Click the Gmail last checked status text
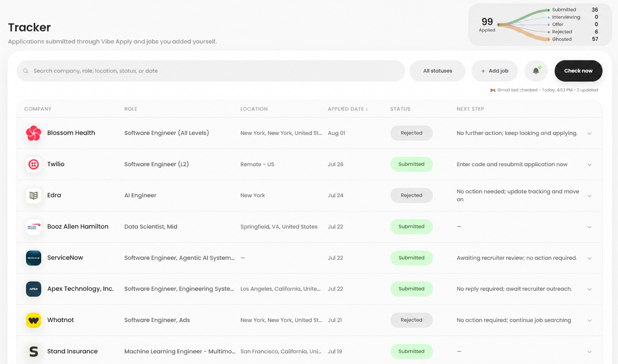This screenshot has height=364, width=618. pos(548,90)
